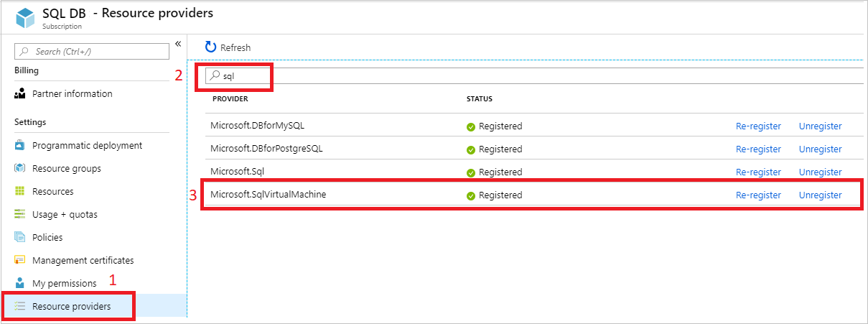Re-register the Microsoft.DBforPostgreSQL provider
The height and width of the screenshot is (324, 868).
pyautogui.click(x=758, y=149)
